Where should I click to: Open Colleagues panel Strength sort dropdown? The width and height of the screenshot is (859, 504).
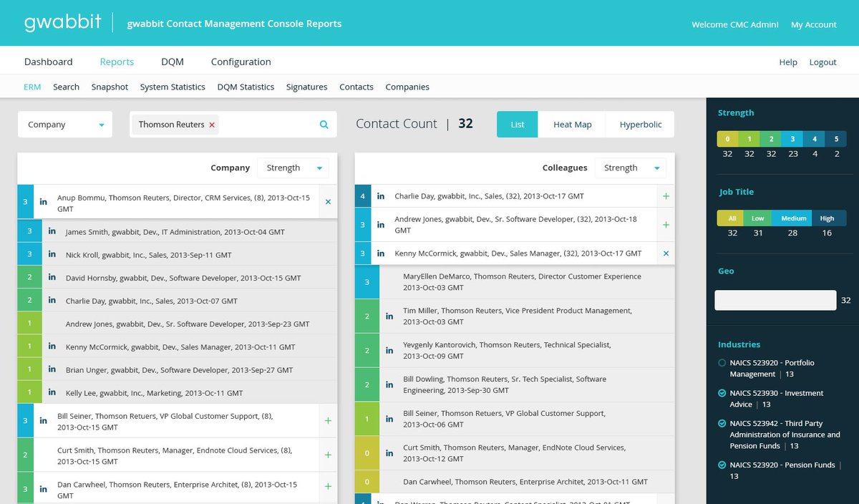[x=630, y=168]
